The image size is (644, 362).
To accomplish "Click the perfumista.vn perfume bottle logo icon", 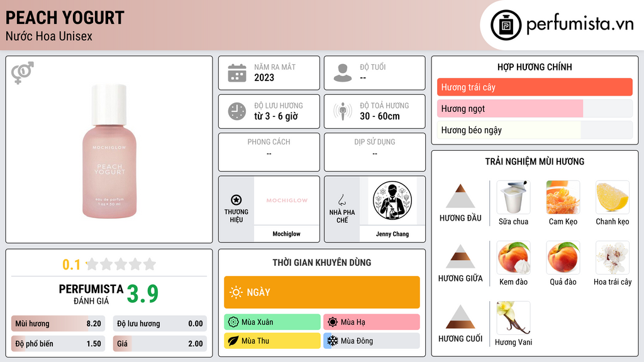I will click(x=506, y=25).
